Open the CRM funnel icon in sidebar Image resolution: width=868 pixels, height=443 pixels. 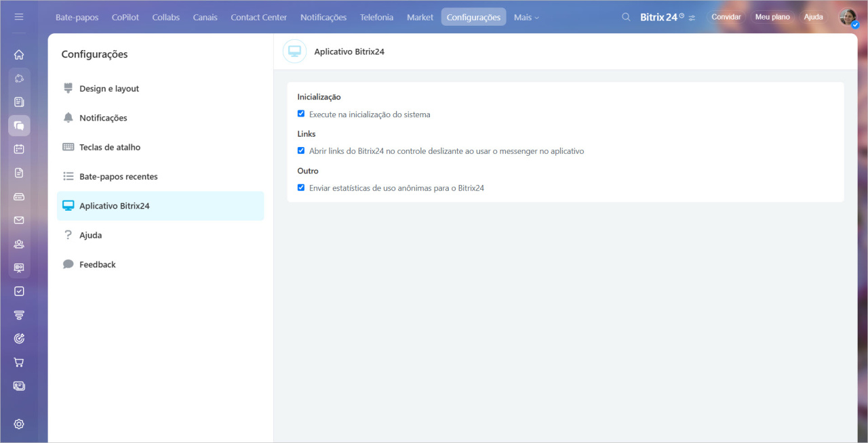click(19, 315)
